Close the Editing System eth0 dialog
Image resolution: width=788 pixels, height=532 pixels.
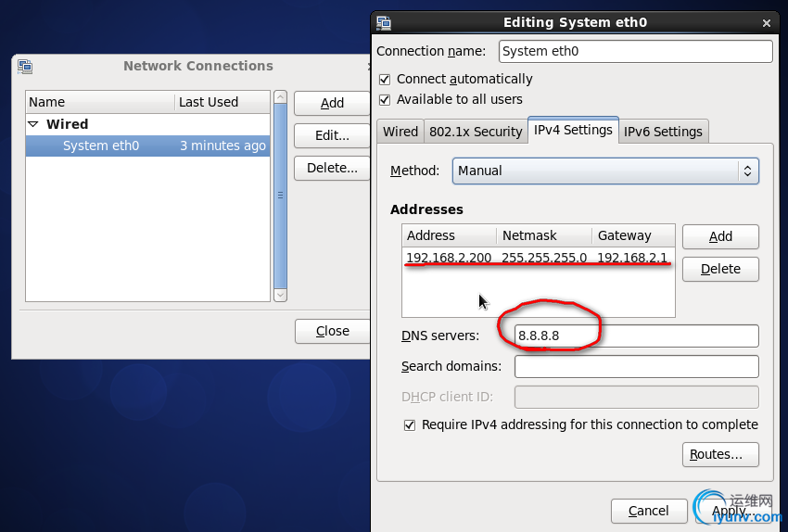pyautogui.click(x=767, y=23)
